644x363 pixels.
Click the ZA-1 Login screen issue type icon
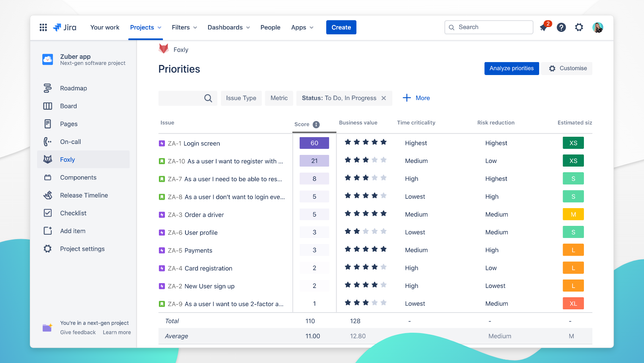[x=162, y=143]
